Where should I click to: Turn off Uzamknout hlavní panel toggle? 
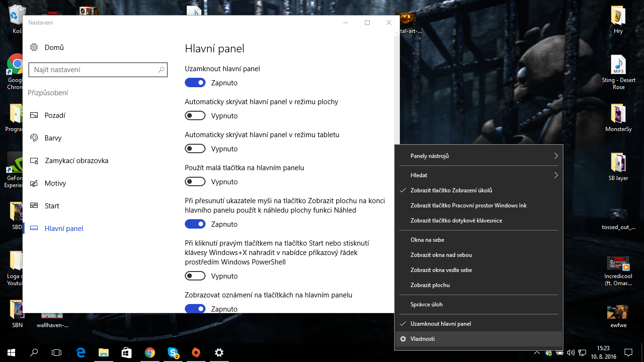click(x=195, y=83)
